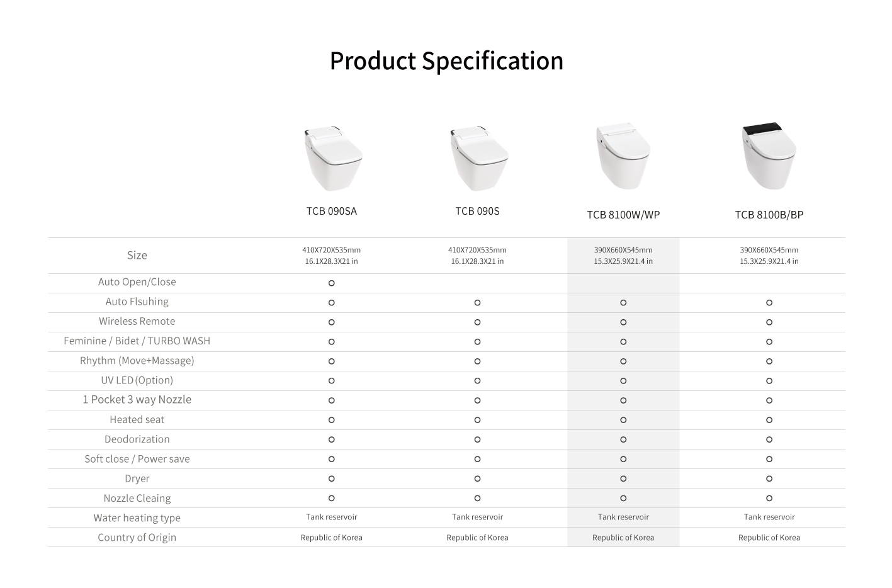Click the Auto Open/Close circle for TCB 090SA

(332, 283)
